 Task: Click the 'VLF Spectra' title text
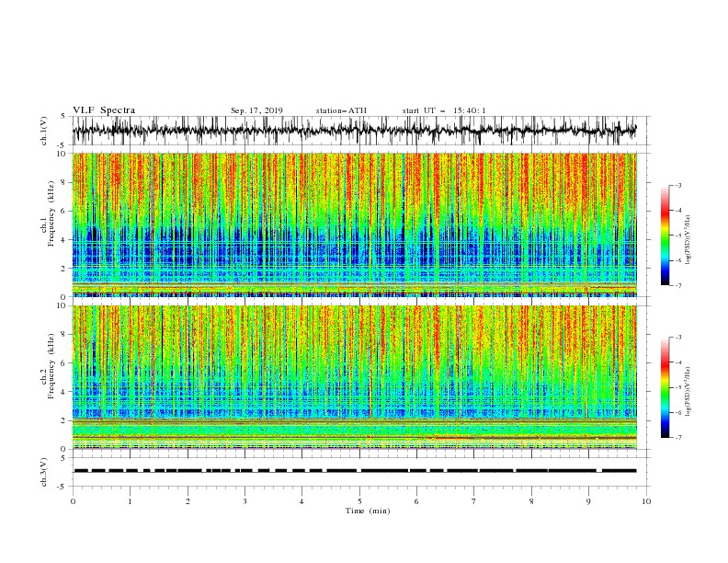click(x=104, y=110)
